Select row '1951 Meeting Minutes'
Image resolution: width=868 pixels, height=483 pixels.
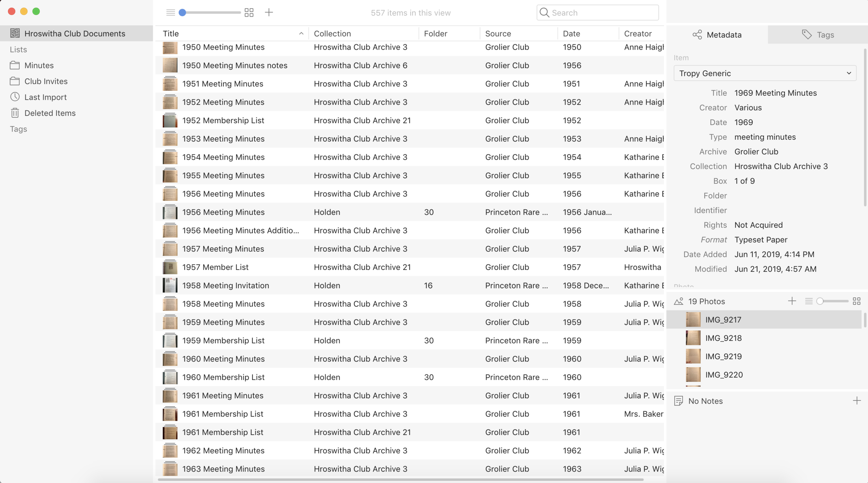410,84
